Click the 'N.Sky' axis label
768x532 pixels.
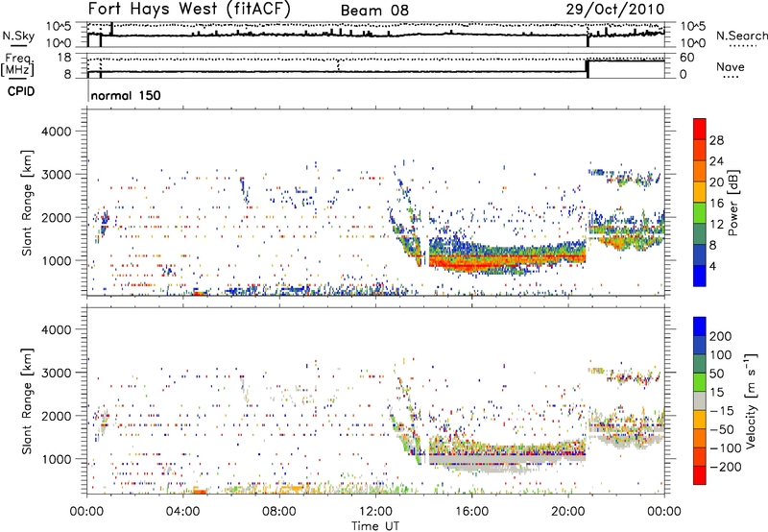point(18,36)
